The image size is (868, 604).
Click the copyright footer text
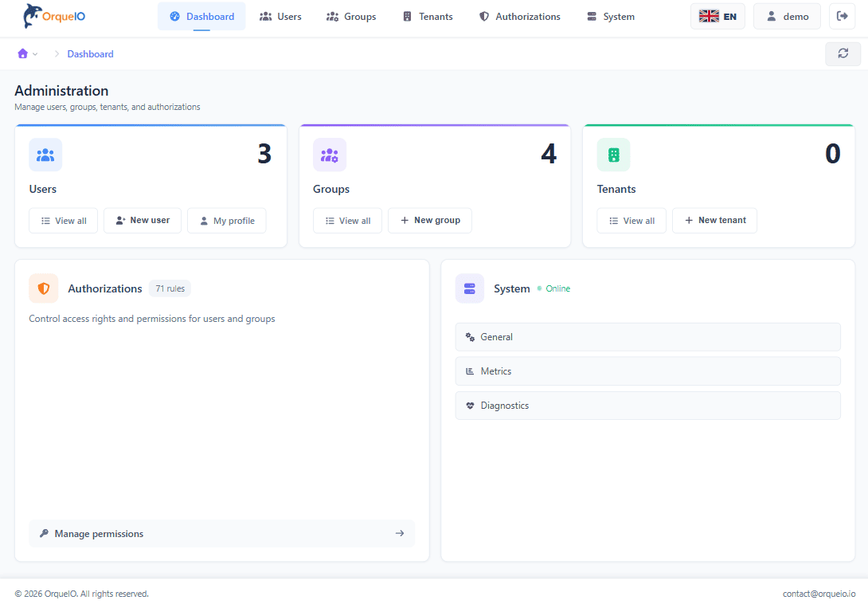tap(81, 594)
